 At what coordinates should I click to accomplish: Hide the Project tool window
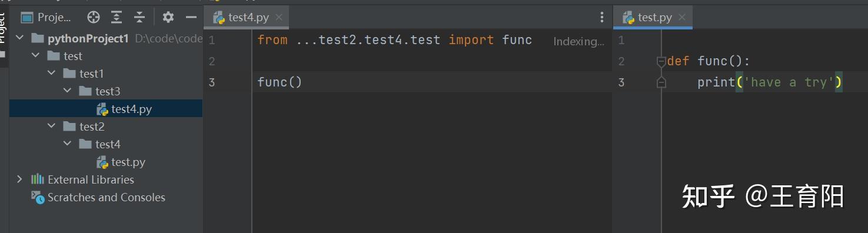coord(191,17)
